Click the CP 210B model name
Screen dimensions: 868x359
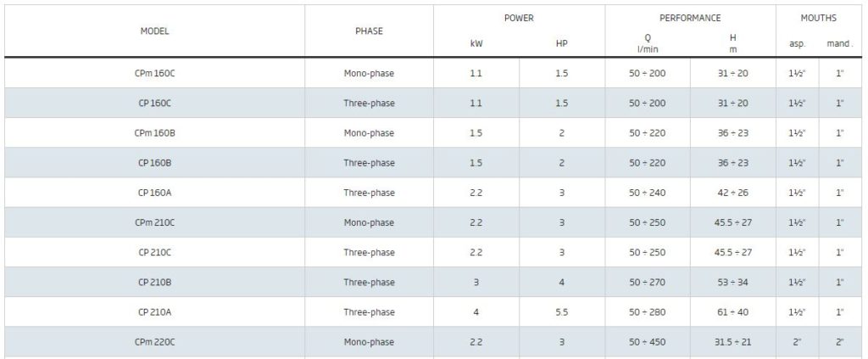tap(154, 283)
